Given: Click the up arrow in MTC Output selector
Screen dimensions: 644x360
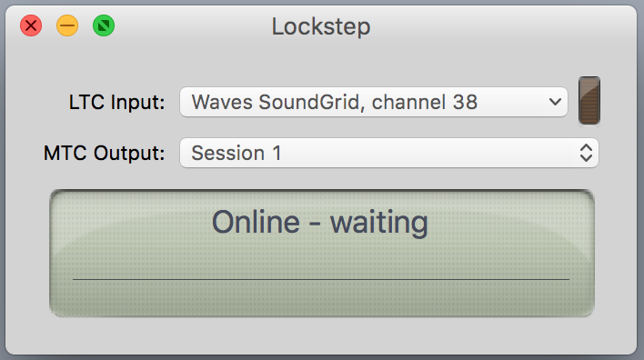Looking at the screenshot, I should [586, 147].
